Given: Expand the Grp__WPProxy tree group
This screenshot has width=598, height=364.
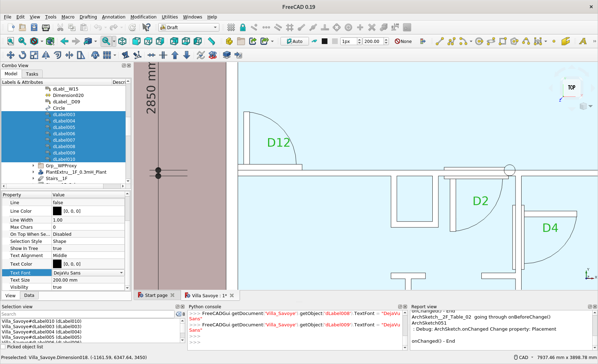Looking at the screenshot, I should [x=33, y=165].
